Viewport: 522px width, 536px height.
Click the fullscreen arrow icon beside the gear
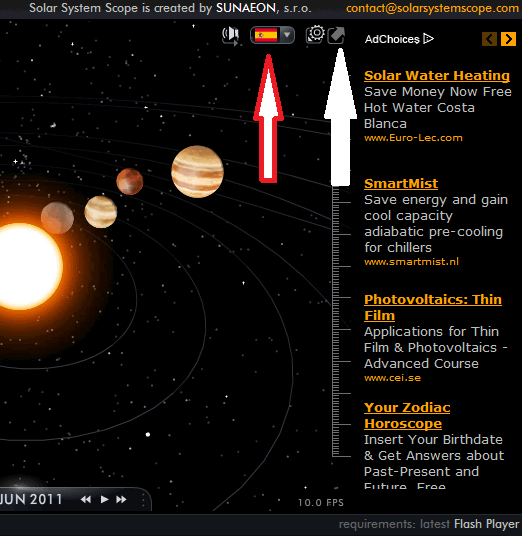click(x=336, y=35)
